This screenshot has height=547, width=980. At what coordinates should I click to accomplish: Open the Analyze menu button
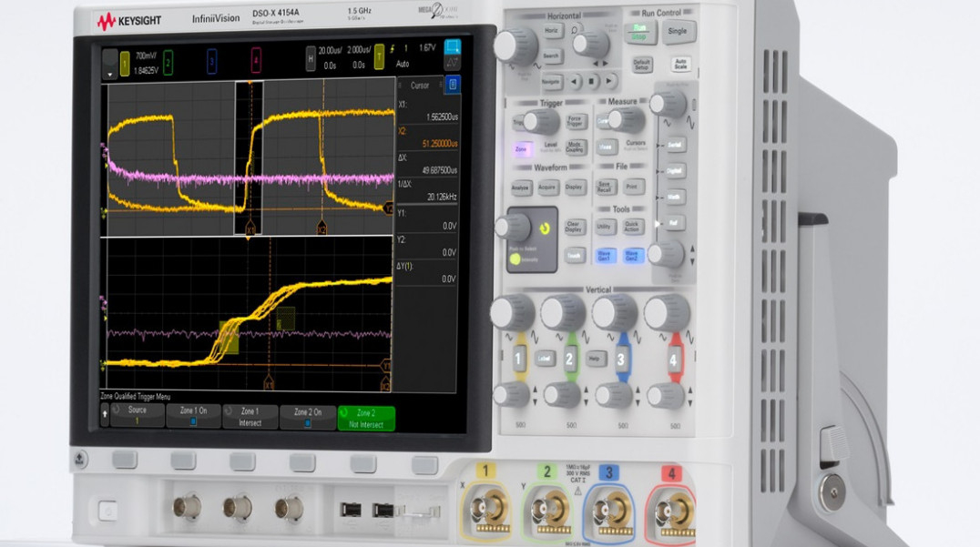pyautogui.click(x=520, y=187)
